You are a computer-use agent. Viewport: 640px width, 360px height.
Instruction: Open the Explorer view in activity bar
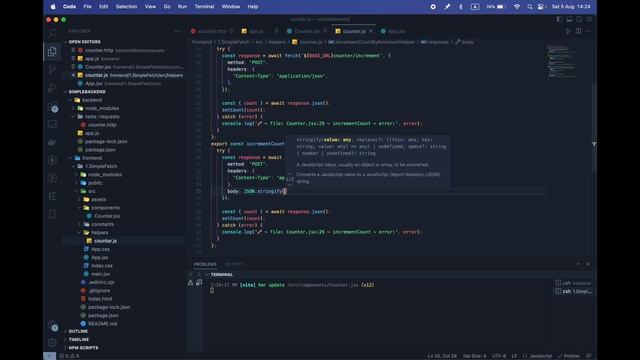point(52,51)
